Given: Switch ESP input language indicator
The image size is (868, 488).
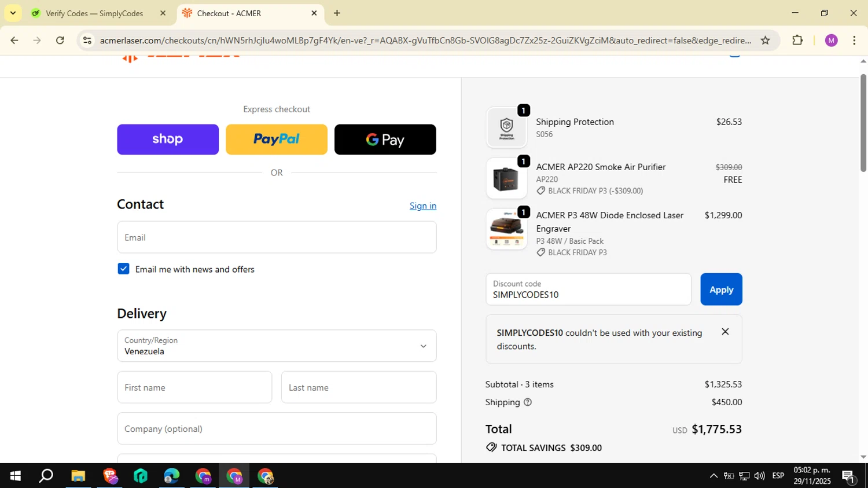Looking at the screenshot, I should point(778,476).
